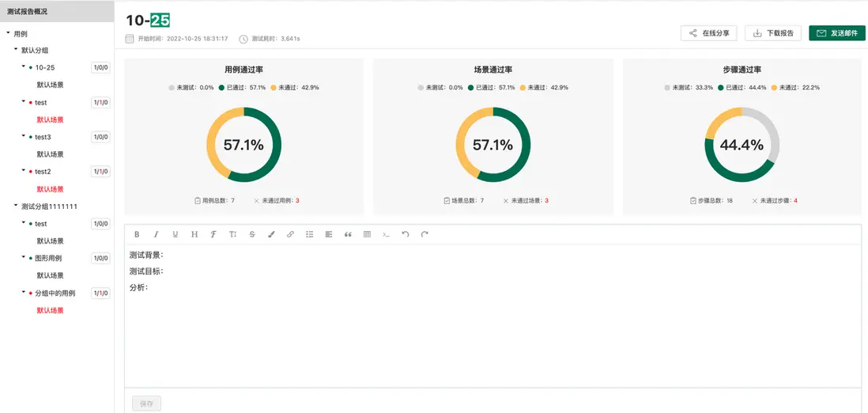
Task: Select the test3 case in the tree
Action: point(43,137)
